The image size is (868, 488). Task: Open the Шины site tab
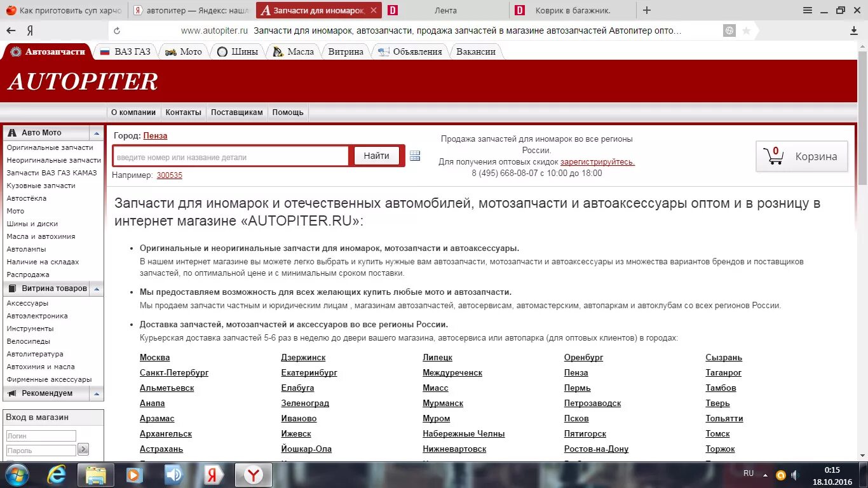click(237, 51)
